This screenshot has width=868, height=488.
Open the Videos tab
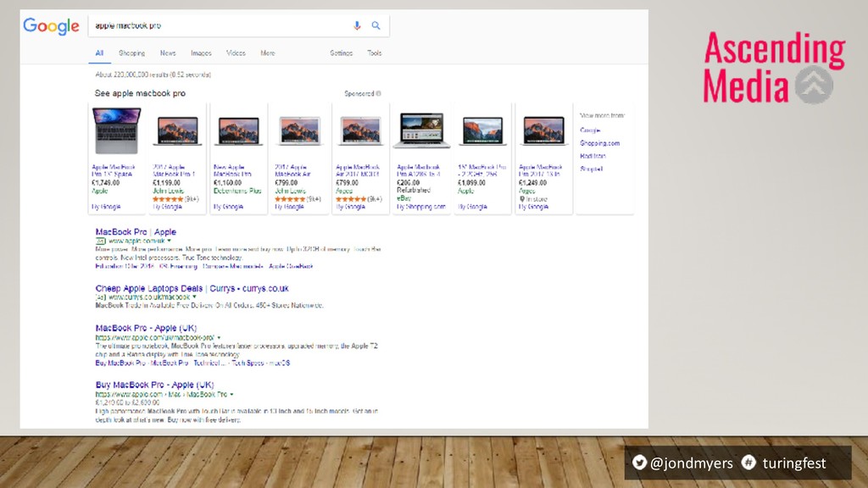point(236,53)
